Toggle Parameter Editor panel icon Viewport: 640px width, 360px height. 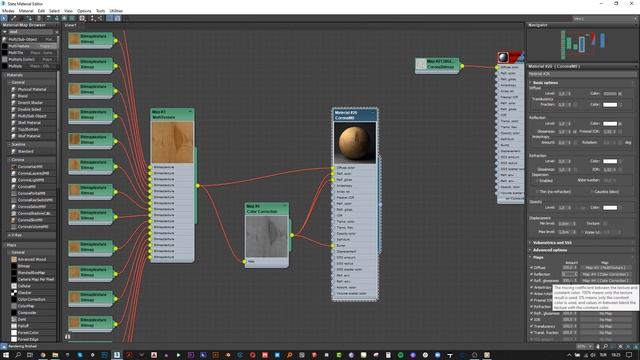point(118,18)
